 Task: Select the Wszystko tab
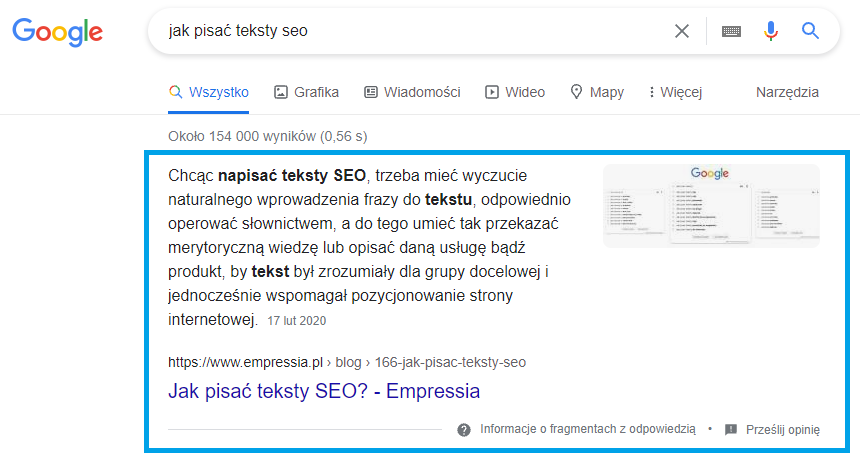click(208, 92)
